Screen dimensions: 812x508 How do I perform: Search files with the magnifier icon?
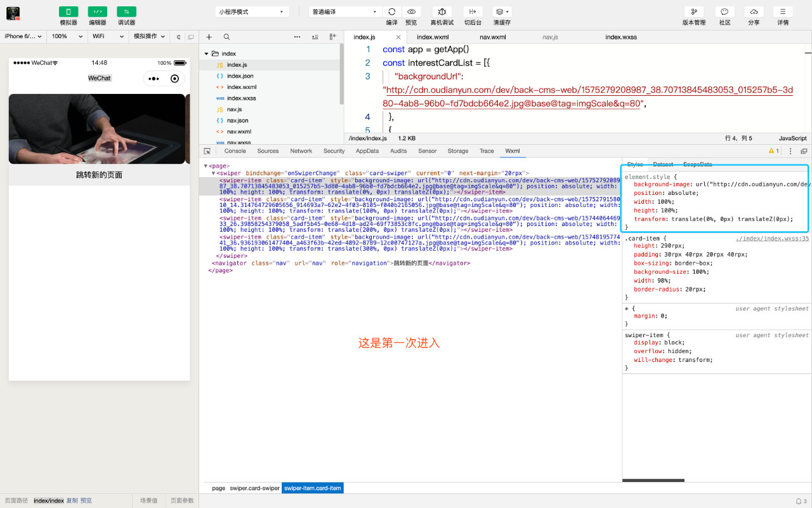pyautogui.click(x=226, y=37)
